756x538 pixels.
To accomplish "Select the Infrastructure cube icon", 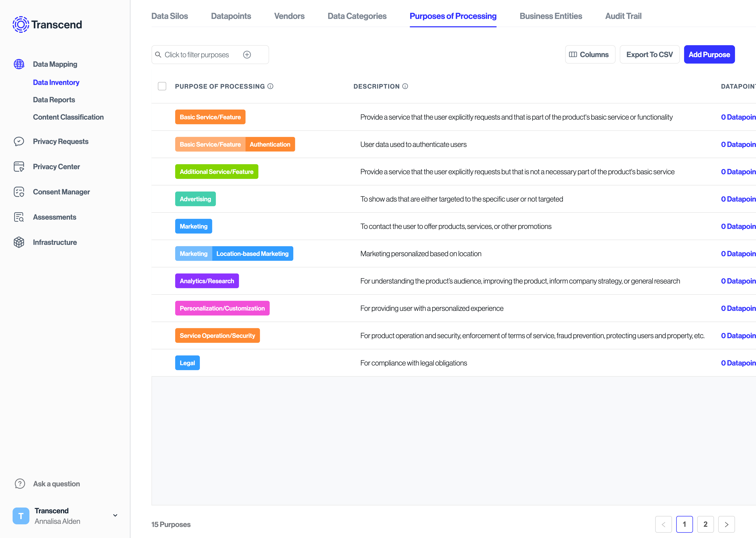I will point(19,242).
